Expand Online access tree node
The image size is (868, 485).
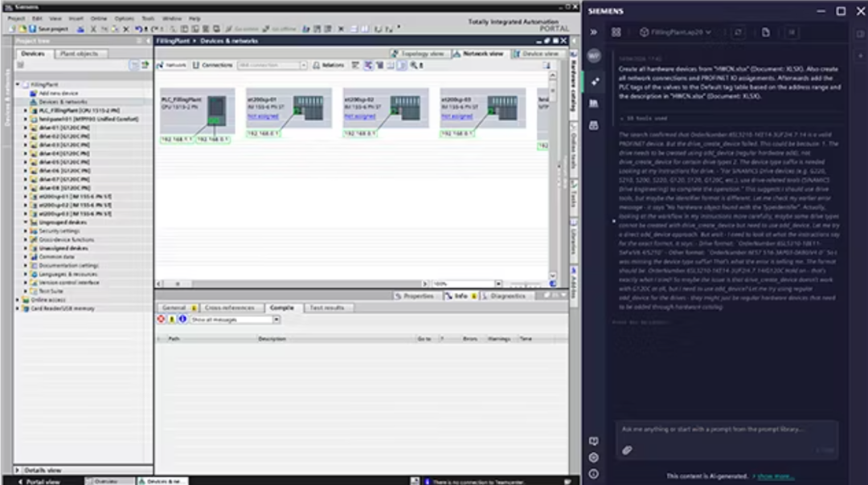(18, 300)
